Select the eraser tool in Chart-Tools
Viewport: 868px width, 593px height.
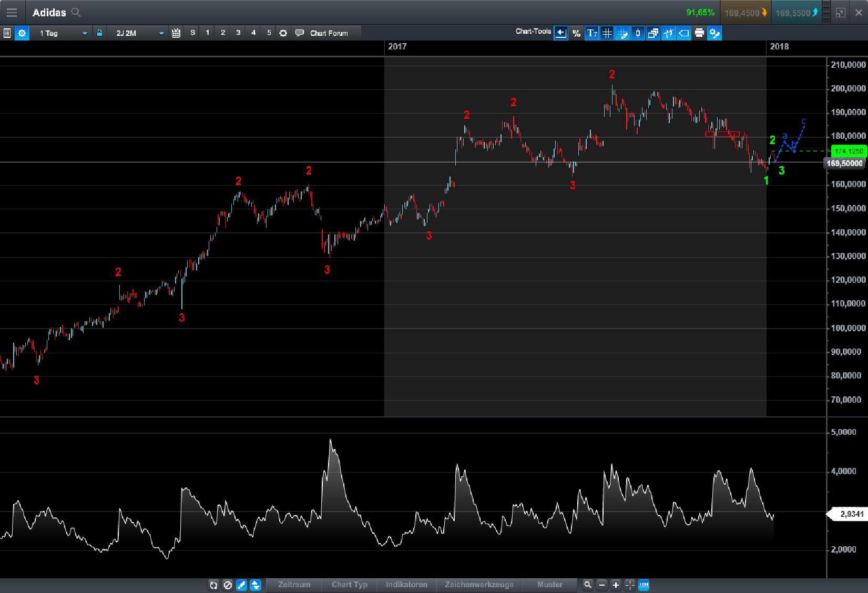[684, 33]
